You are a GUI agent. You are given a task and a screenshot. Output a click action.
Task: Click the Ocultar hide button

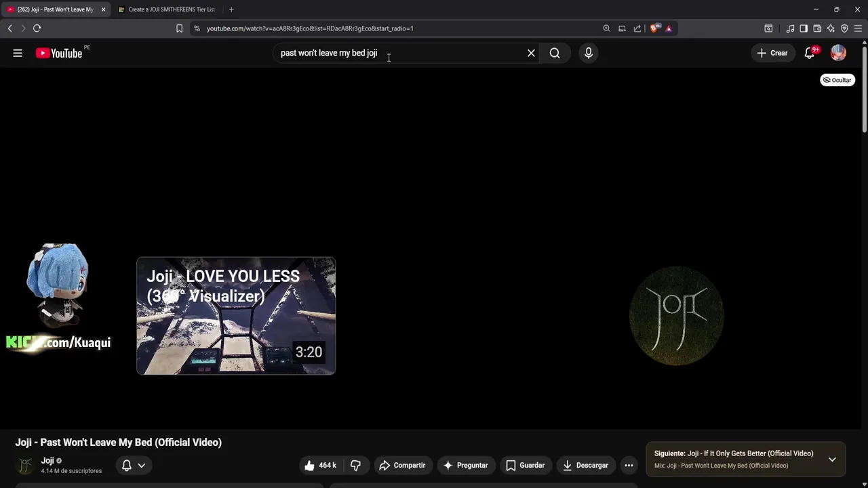pos(837,80)
